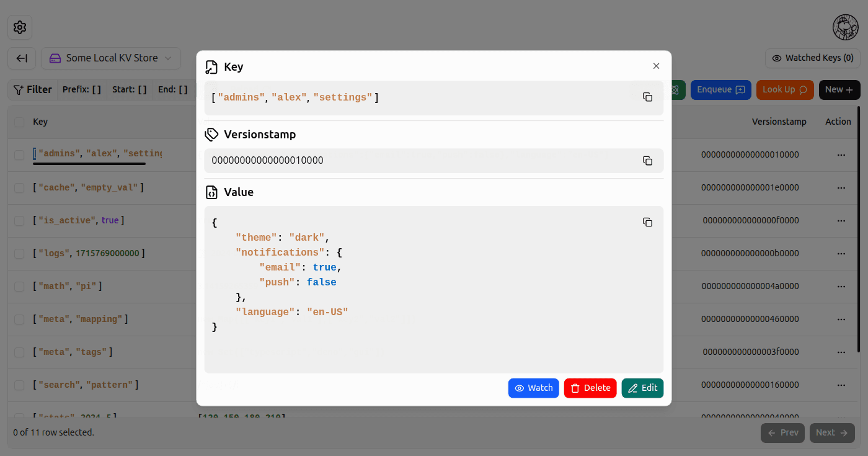Viewport: 868px width, 456px height.
Task: Click the ["search","pattern"] key in table
Action: pos(86,385)
